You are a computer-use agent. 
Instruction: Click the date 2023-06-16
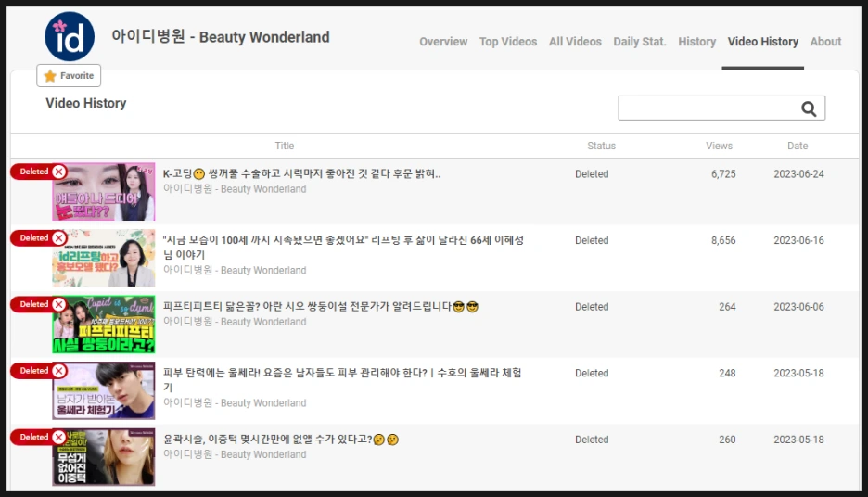(x=798, y=240)
